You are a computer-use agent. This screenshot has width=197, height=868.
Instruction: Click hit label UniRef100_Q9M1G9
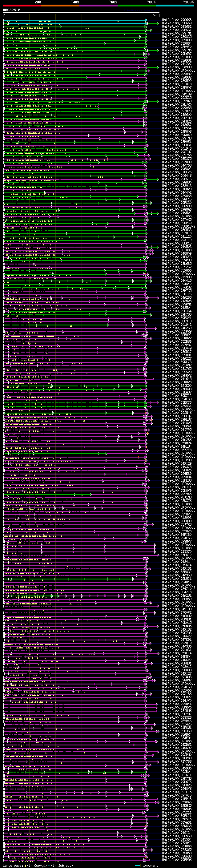click(177, 94)
